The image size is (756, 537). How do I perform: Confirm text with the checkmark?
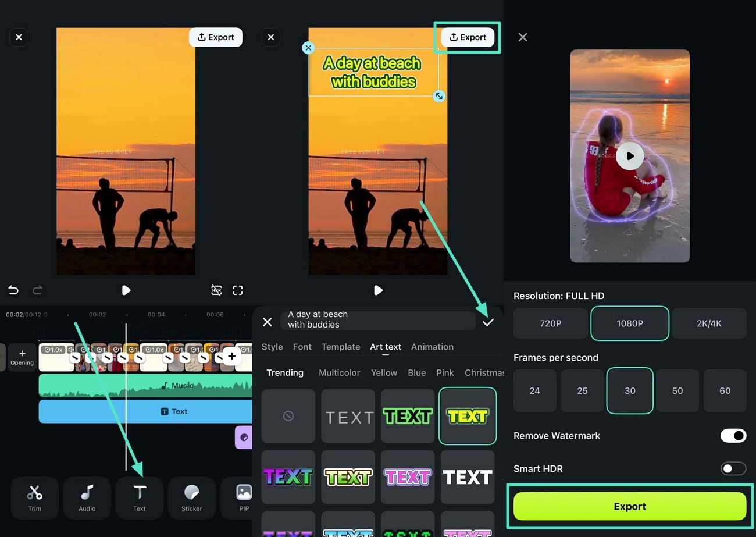pyautogui.click(x=488, y=322)
